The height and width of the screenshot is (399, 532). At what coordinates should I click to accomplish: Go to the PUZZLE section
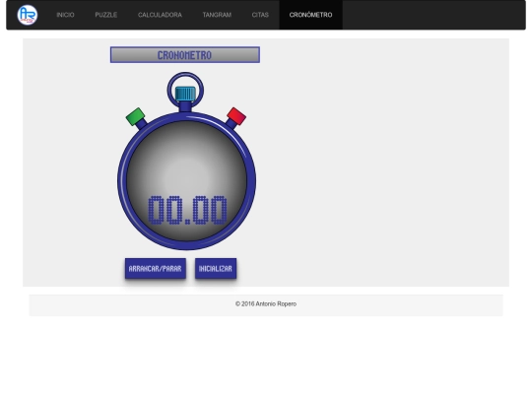tap(106, 15)
